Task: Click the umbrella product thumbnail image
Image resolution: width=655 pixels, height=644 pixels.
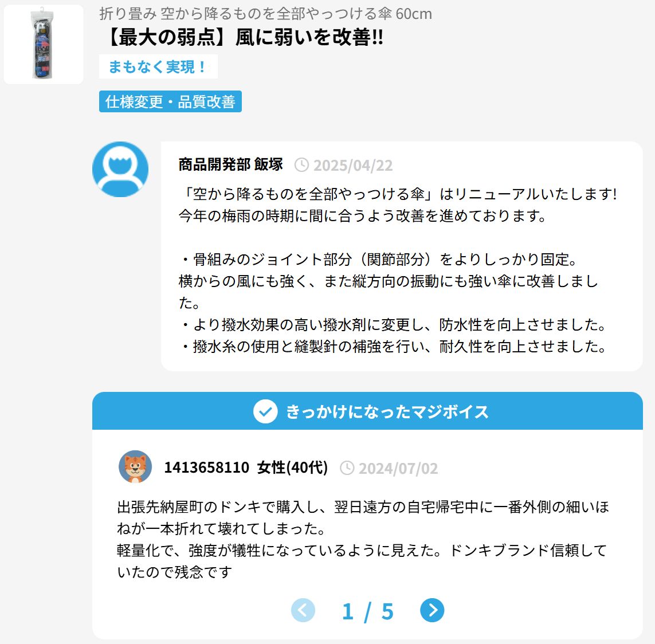Action: (44, 44)
